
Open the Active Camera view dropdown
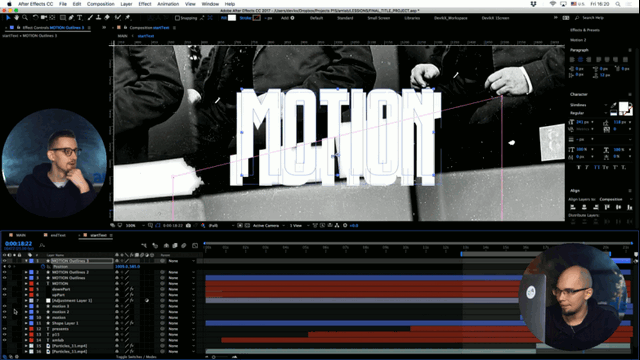(268, 225)
